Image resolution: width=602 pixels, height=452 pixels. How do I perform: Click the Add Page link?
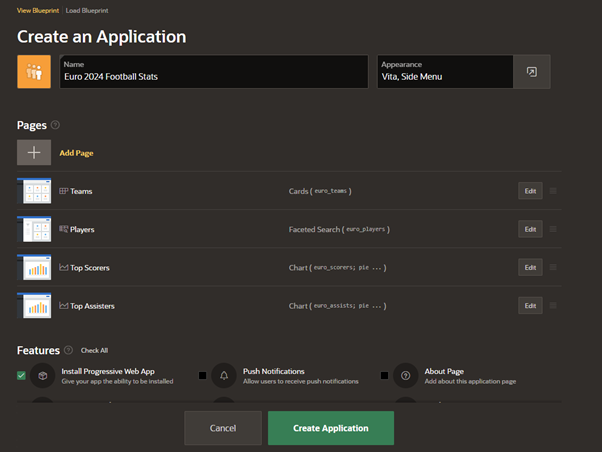76,153
